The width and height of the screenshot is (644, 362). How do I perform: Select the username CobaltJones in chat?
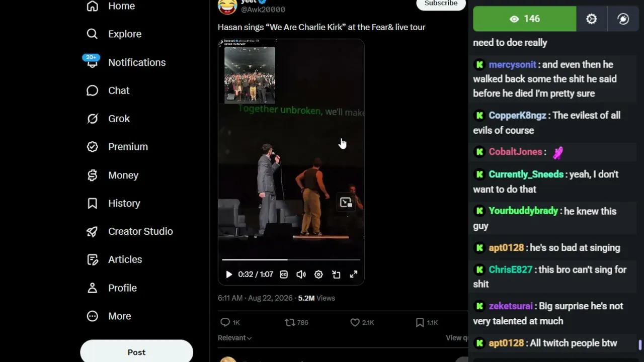(515, 152)
